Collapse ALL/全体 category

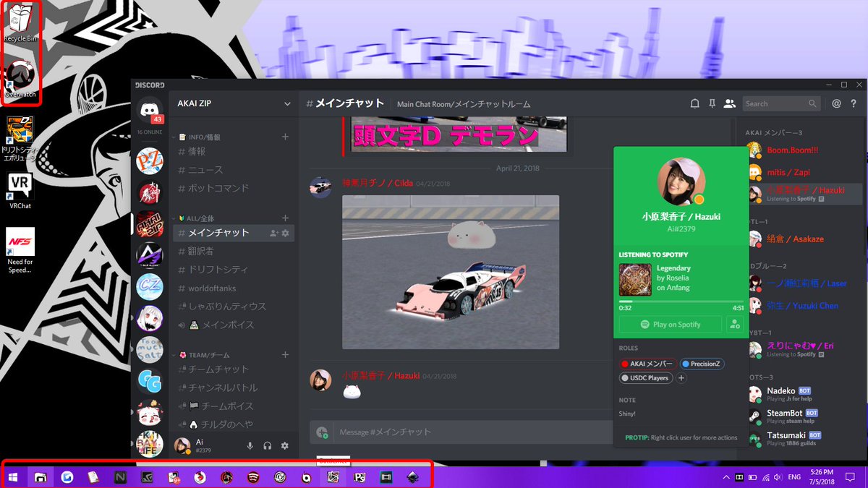coord(195,218)
